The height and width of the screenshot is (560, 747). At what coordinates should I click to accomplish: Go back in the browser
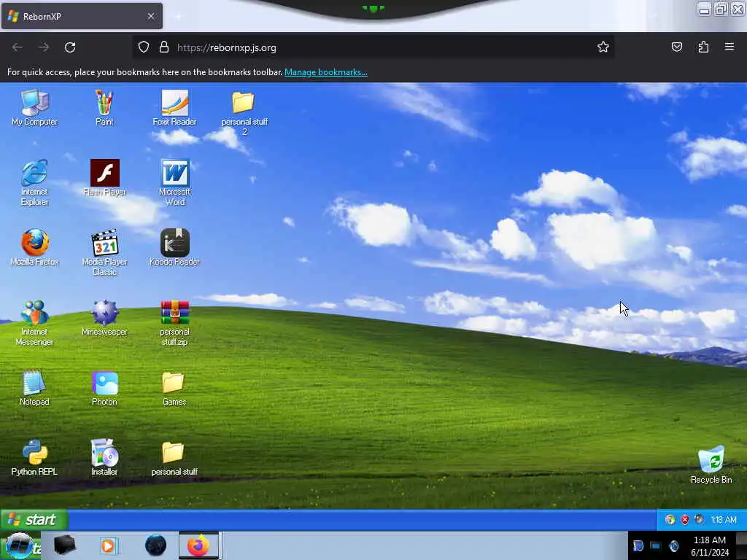pos(18,47)
